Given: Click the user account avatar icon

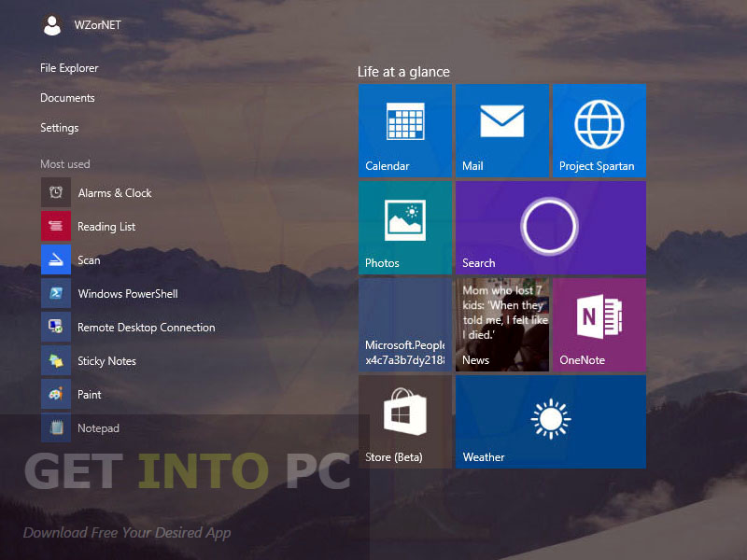Looking at the screenshot, I should tap(52, 25).
